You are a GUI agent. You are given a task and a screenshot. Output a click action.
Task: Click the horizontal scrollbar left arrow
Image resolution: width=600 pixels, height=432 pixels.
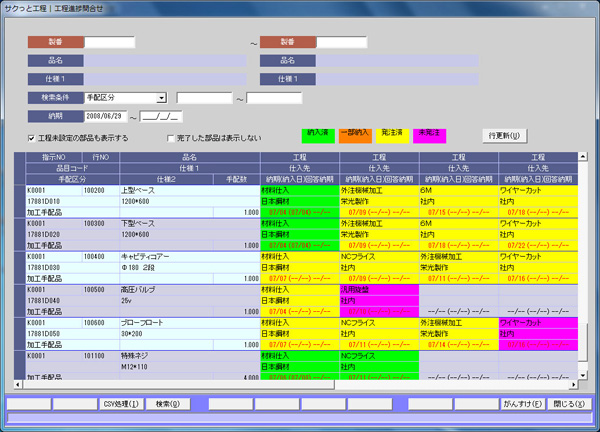pyautogui.click(x=18, y=384)
